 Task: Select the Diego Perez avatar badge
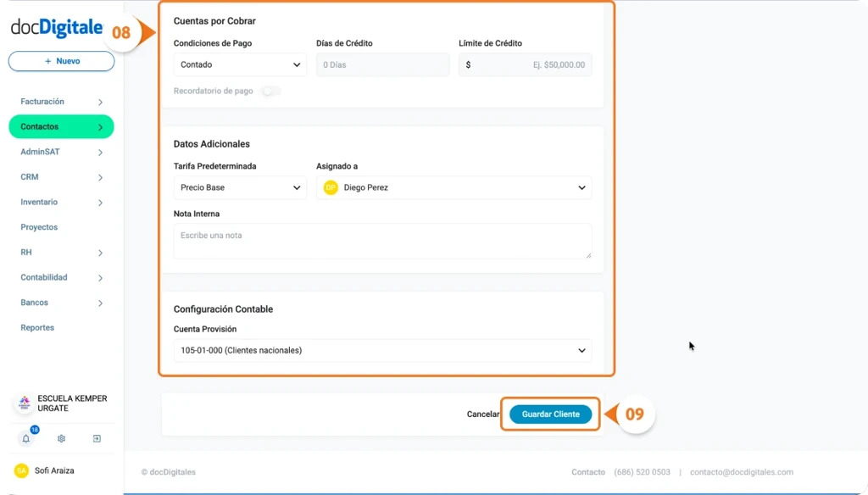point(331,187)
